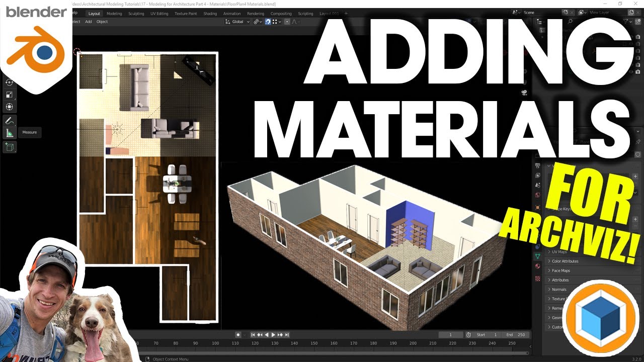Switch to the Sculpting workspace tab

136,14
